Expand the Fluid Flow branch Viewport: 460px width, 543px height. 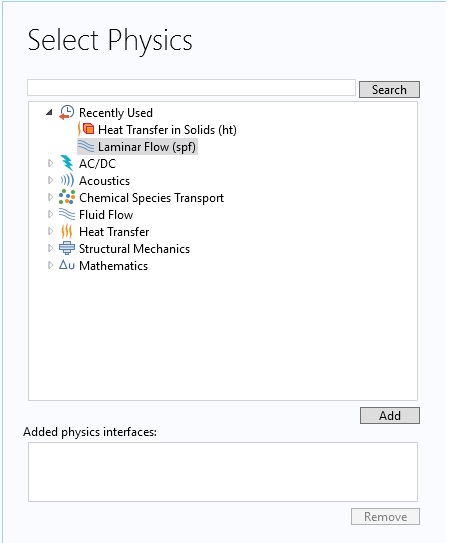click(50, 214)
